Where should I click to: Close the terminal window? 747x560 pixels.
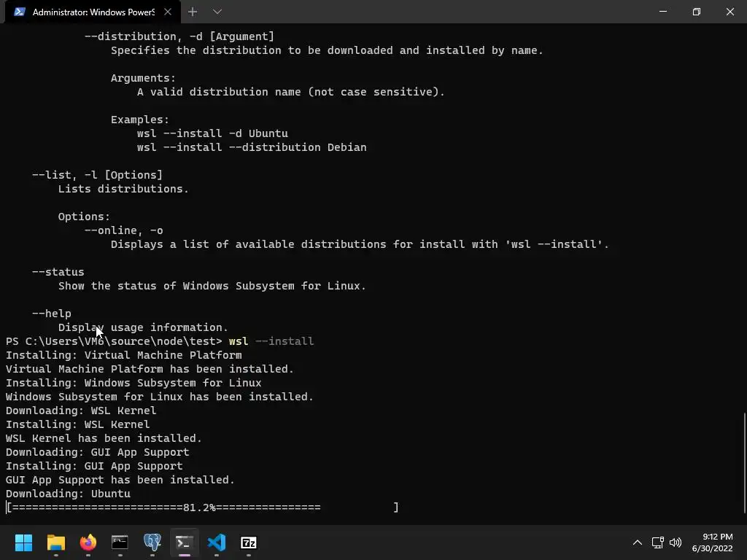(729, 12)
